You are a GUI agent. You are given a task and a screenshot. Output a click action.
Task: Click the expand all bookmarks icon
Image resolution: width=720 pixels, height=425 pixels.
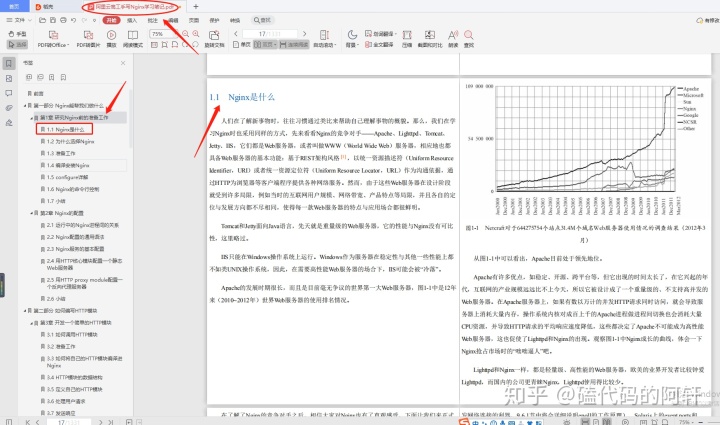[x=29, y=77]
